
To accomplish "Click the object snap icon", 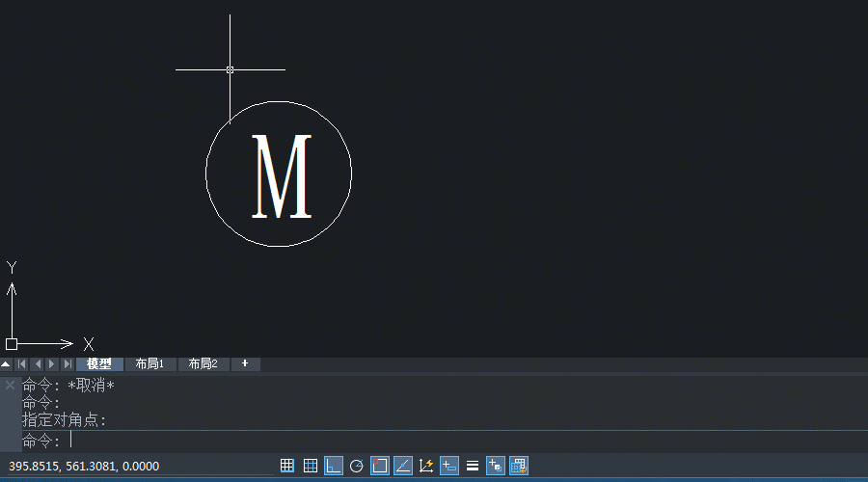I will tap(380, 466).
